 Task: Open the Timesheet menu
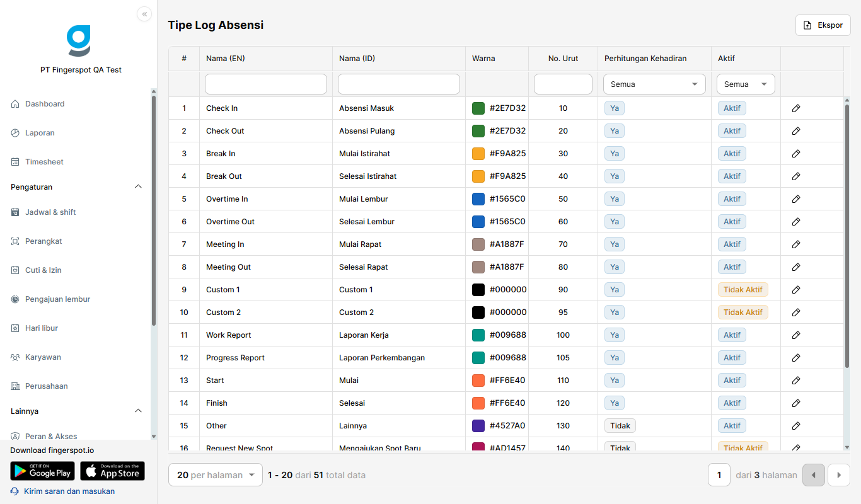[x=44, y=162]
